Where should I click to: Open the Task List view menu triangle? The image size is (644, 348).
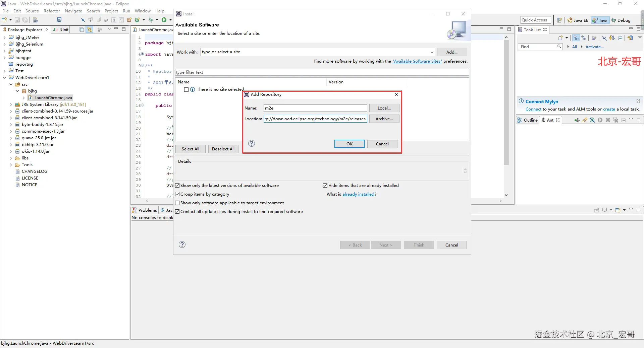click(x=640, y=37)
